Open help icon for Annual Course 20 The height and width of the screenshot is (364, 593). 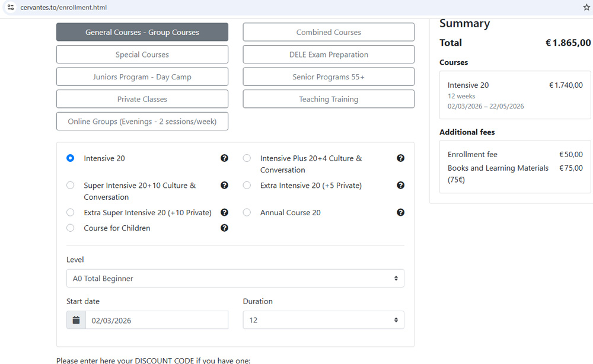point(400,212)
